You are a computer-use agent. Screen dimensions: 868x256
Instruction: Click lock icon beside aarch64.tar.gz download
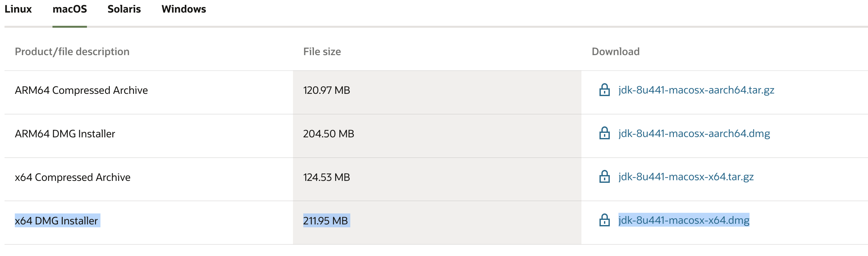604,90
